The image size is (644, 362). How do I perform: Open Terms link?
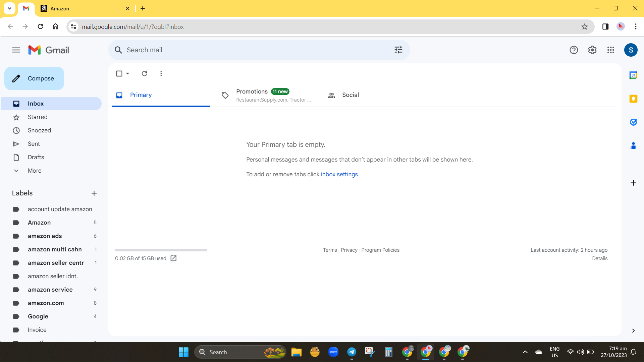330,250
